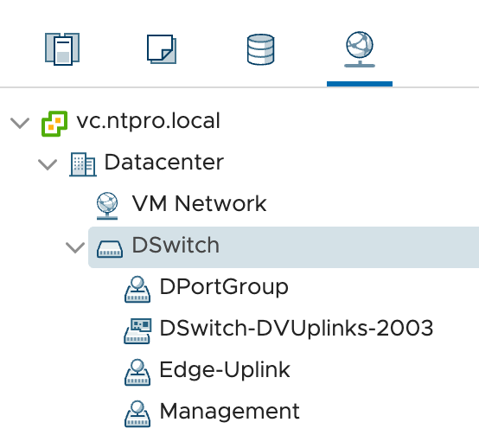479x448 pixels.
Task: Select DSwitch-DVUplinks-2003 in the tree
Action: point(297,328)
